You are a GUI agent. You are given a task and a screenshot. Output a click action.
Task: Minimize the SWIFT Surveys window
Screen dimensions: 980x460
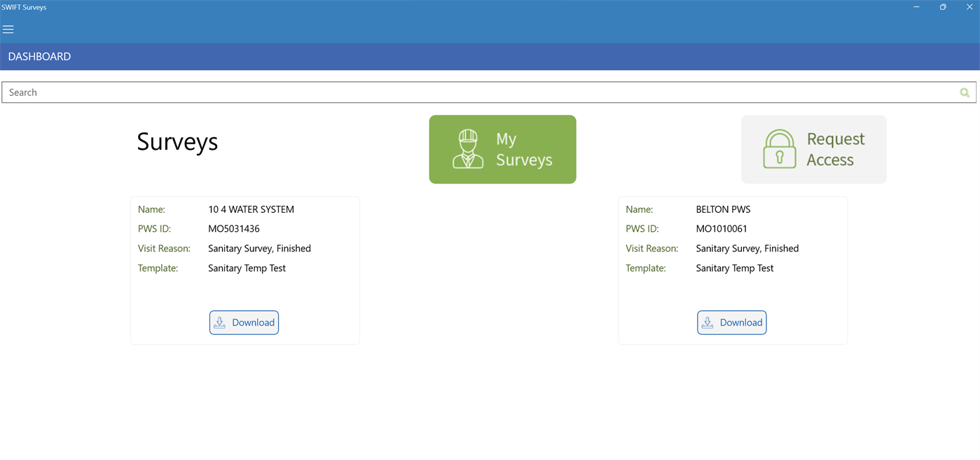[x=916, y=7]
